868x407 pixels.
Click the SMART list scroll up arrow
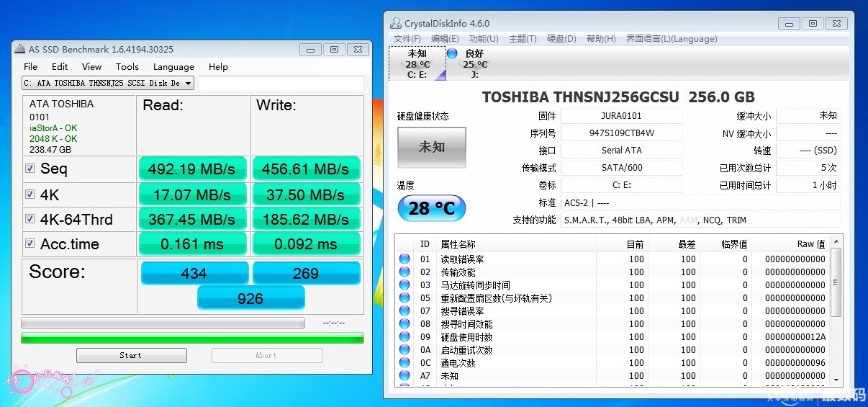point(836,242)
